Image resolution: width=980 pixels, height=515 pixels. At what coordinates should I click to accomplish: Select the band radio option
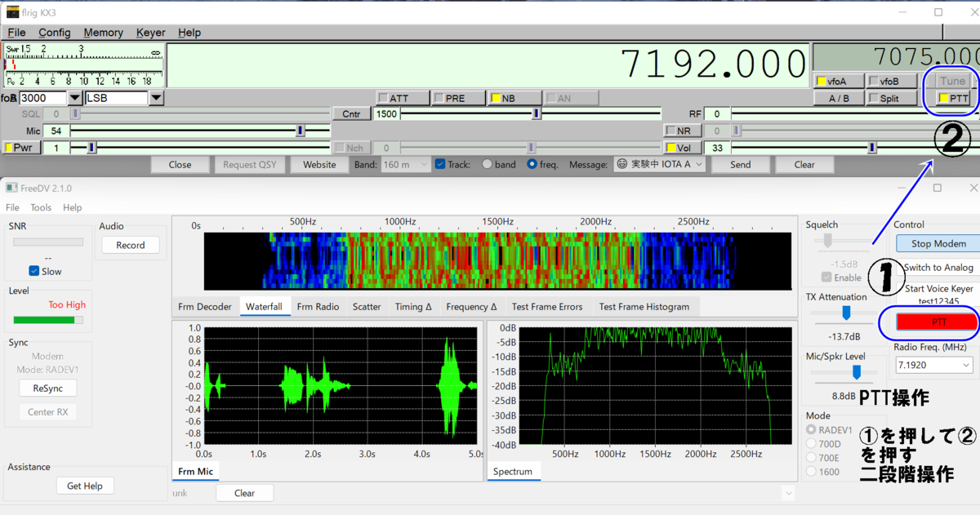point(487,164)
